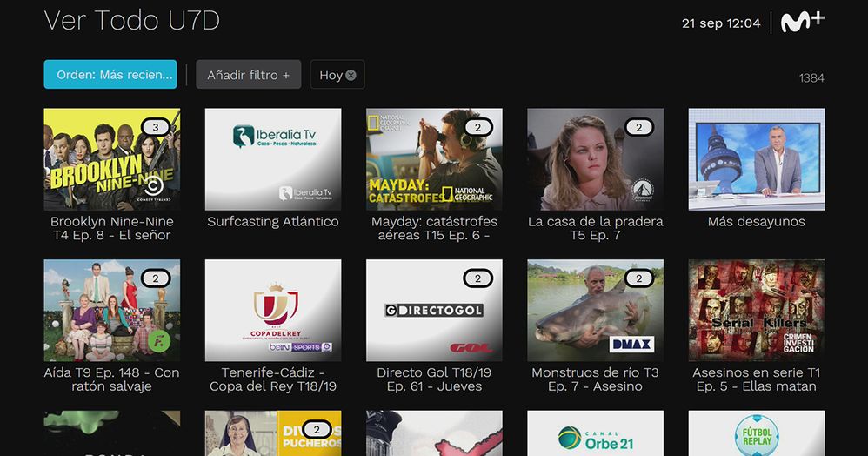Screen dimensions: 868x456
Task: Click the count badge on the Directo Gol thumbnail
Action: tap(477, 278)
